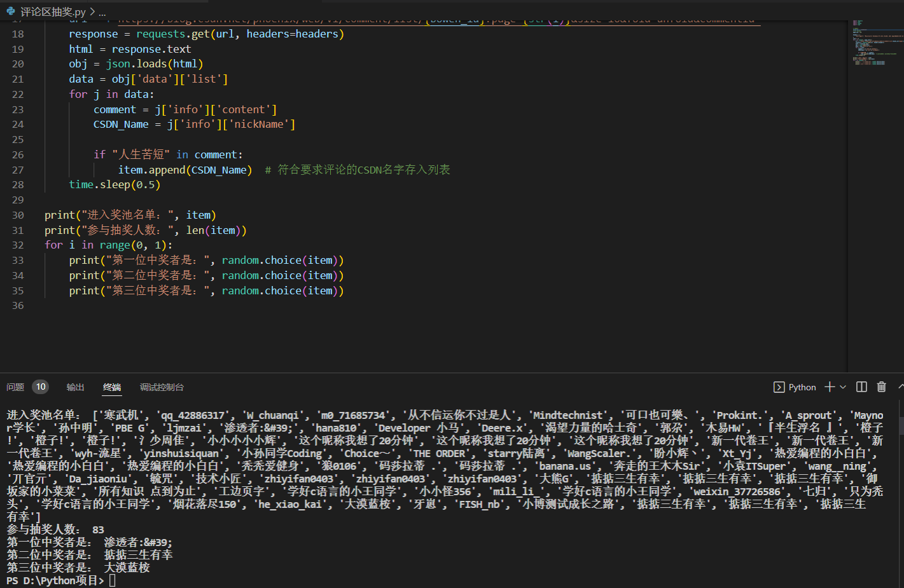Viewport: 904px width, 588px height.
Task: Click terminal result line "第三位中奖者是: 大漠蓝桉"
Action: (x=78, y=568)
